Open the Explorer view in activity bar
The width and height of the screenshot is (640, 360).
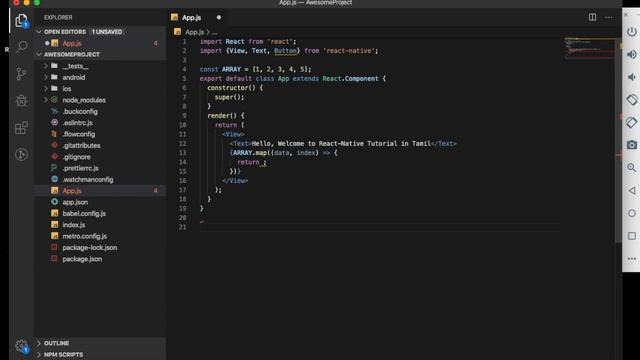(21, 20)
